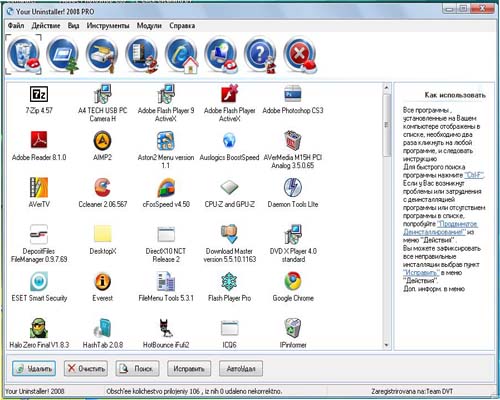Click the АвтоУдал button

click(241, 368)
